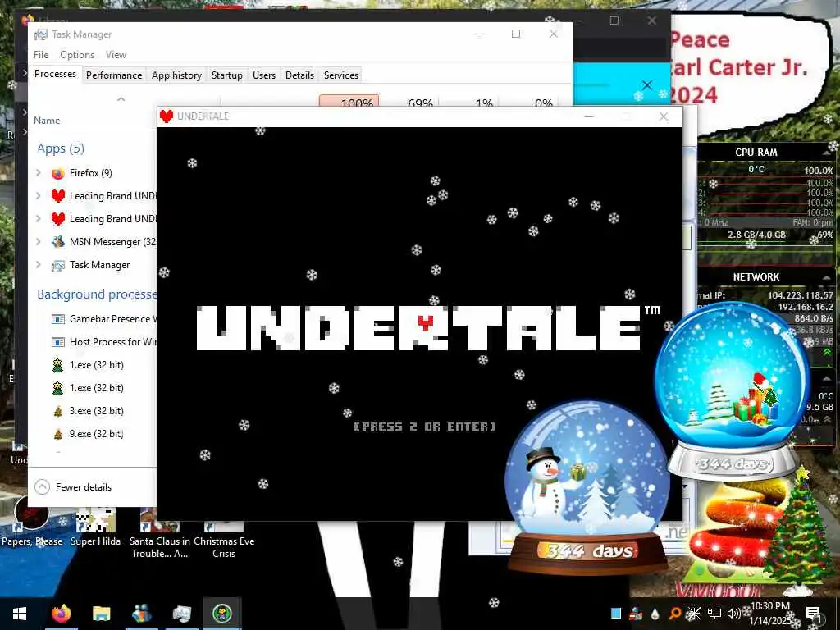
Task: Expand the Task Manager process row
Action: pos(39,265)
